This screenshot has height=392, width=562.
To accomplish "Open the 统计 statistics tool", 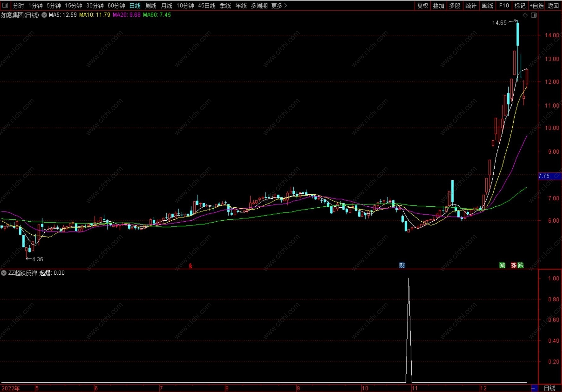I will pyautogui.click(x=471, y=6).
